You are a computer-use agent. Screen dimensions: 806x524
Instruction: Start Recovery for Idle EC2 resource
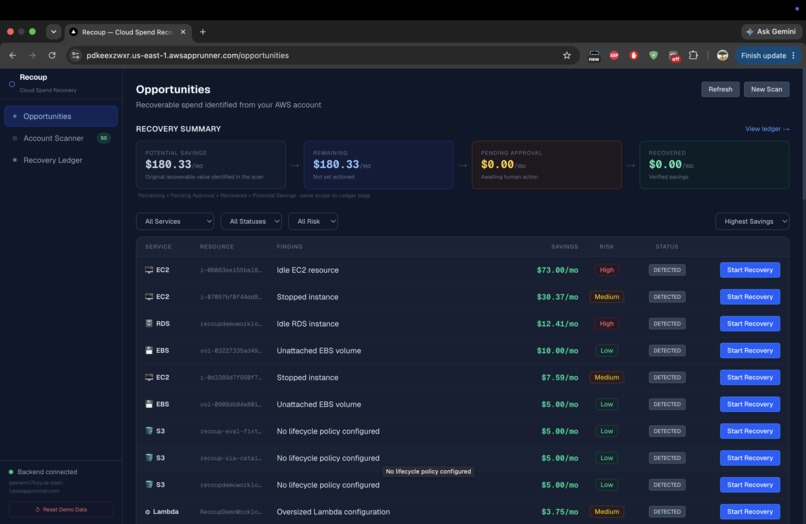[750, 270]
